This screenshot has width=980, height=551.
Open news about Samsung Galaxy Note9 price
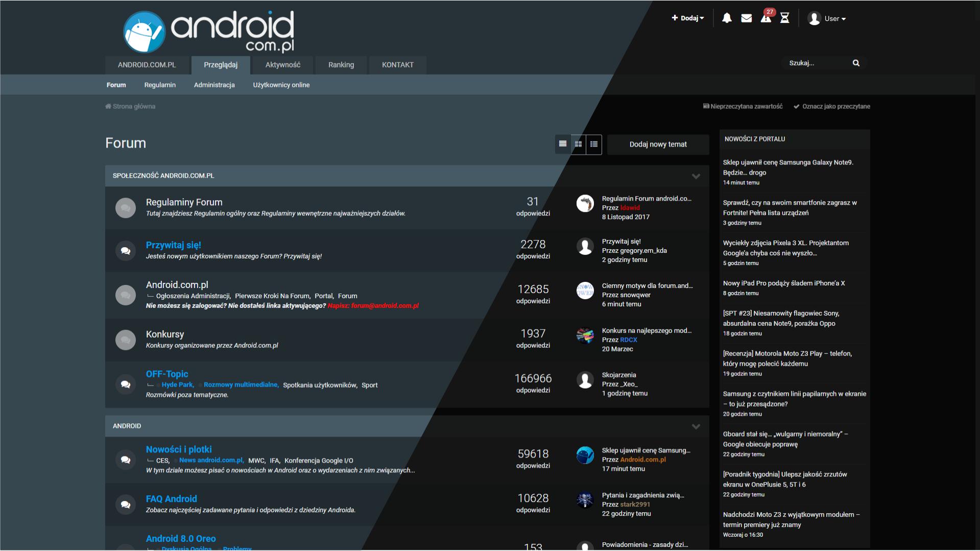pos(788,167)
